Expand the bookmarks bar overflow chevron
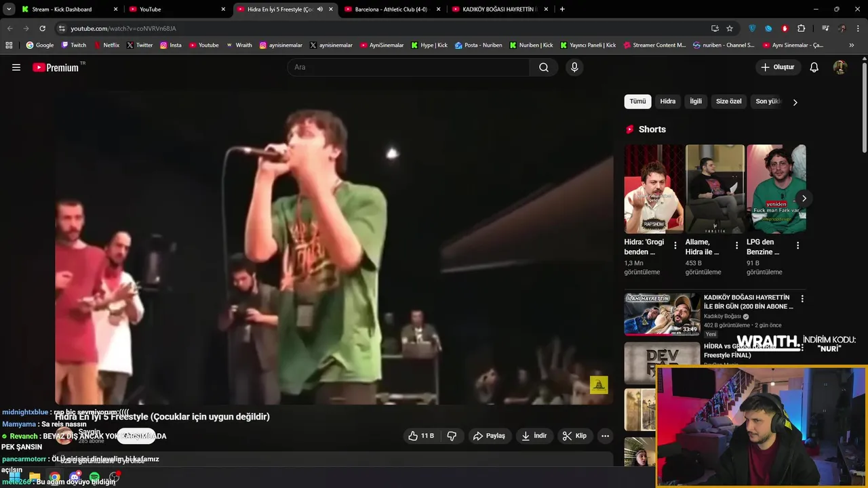 852,45
